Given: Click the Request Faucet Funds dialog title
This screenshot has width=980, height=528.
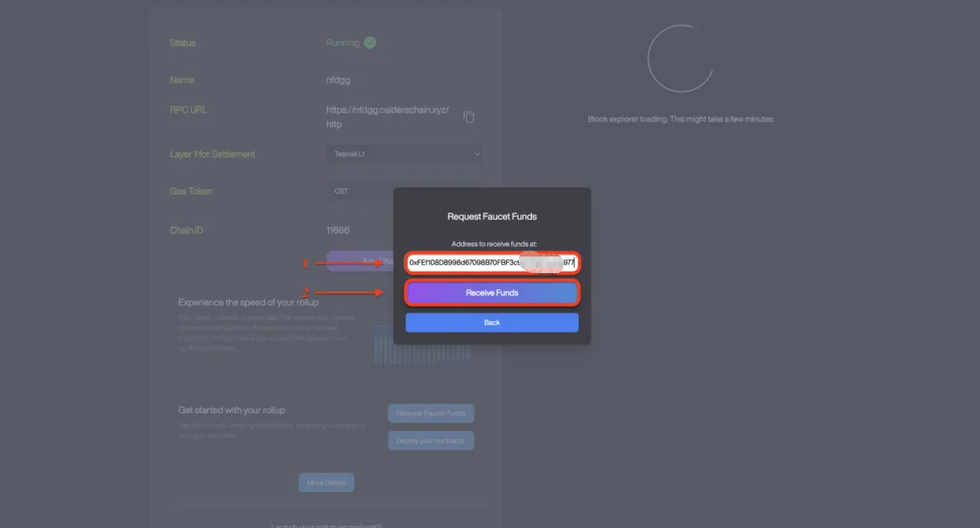Looking at the screenshot, I should click(x=492, y=216).
